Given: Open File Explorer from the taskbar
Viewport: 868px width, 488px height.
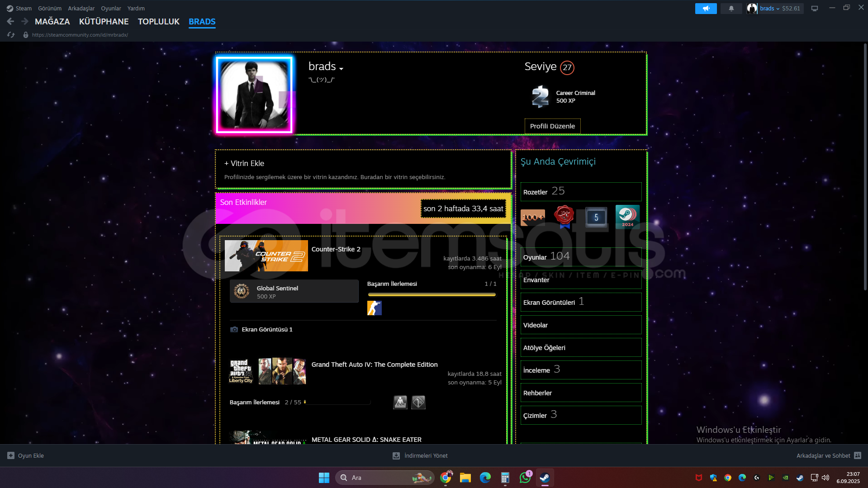Looking at the screenshot, I should 465,478.
